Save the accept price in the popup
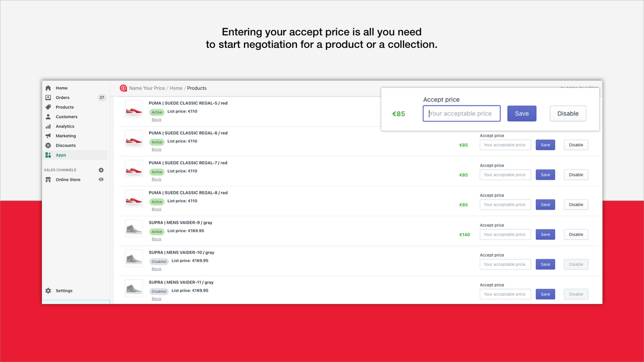 click(x=522, y=113)
